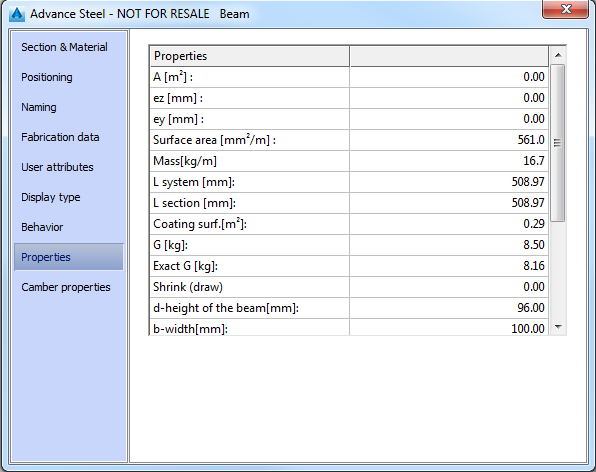Image resolution: width=596 pixels, height=472 pixels.
Task: Click the ez value 0.00
Action: coord(534,98)
